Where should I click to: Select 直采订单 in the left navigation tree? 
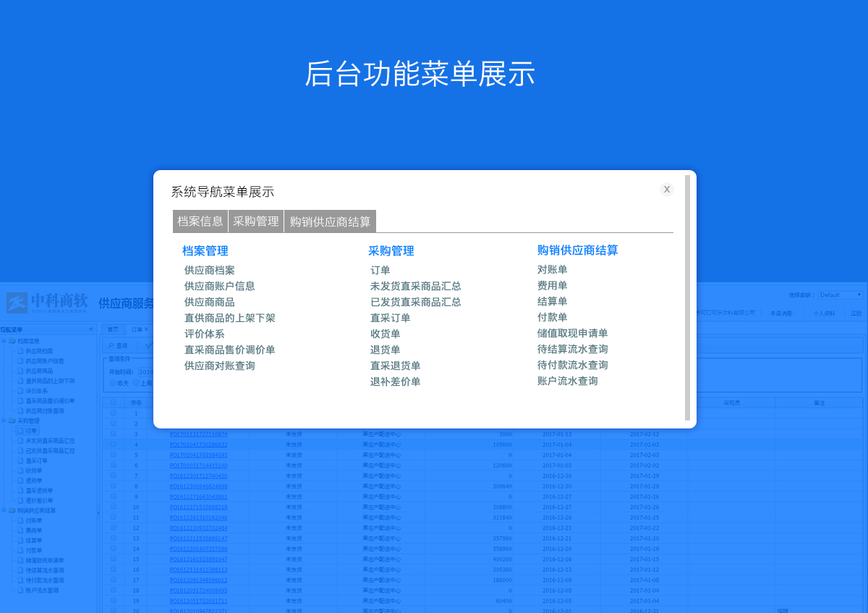[x=35, y=460]
